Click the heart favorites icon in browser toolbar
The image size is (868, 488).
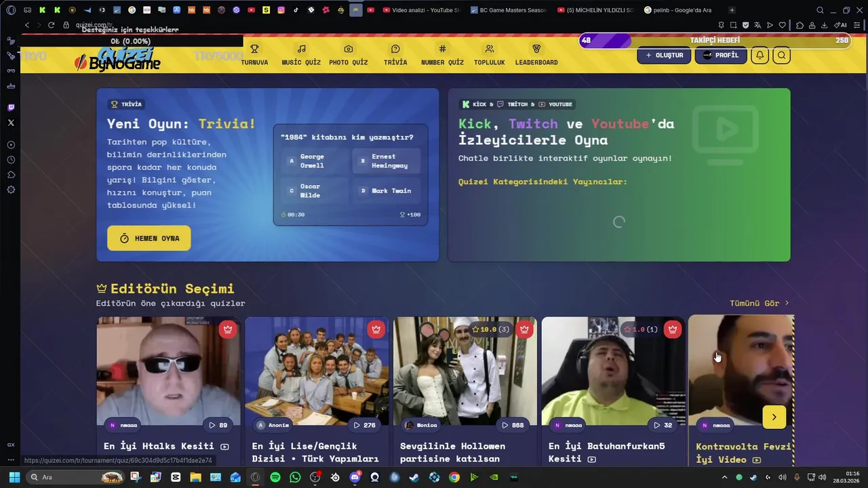[782, 25]
